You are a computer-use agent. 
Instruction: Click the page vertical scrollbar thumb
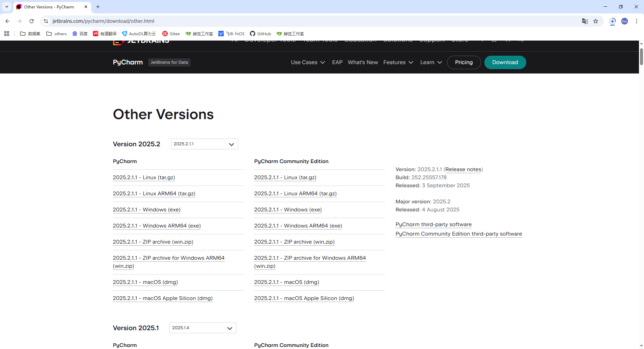(641, 56)
